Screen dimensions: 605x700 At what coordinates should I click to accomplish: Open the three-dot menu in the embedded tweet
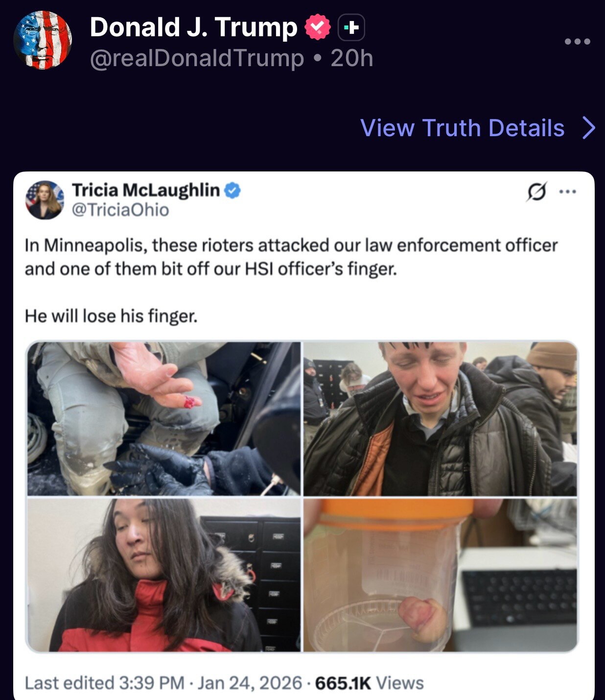567,192
